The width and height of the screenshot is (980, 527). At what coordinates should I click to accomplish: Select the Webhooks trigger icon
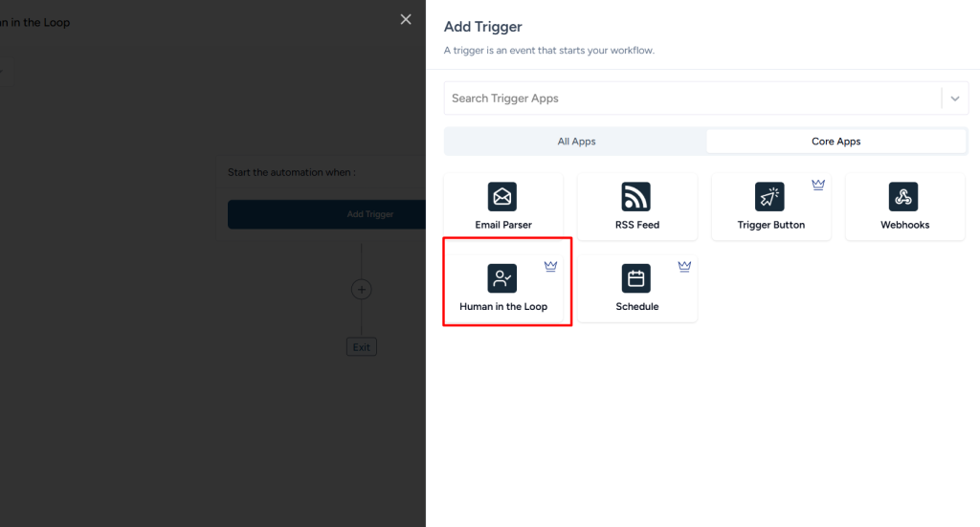[x=903, y=197]
